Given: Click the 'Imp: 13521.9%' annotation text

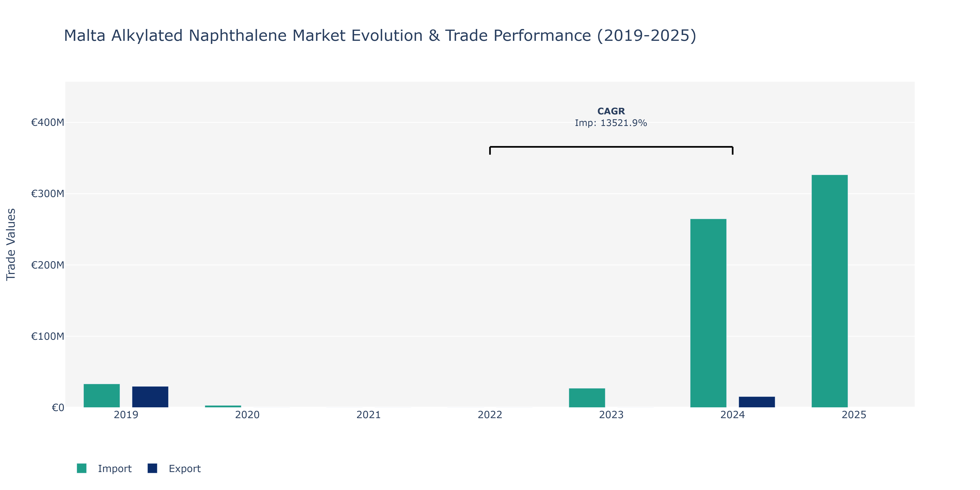Looking at the screenshot, I should [x=611, y=123].
